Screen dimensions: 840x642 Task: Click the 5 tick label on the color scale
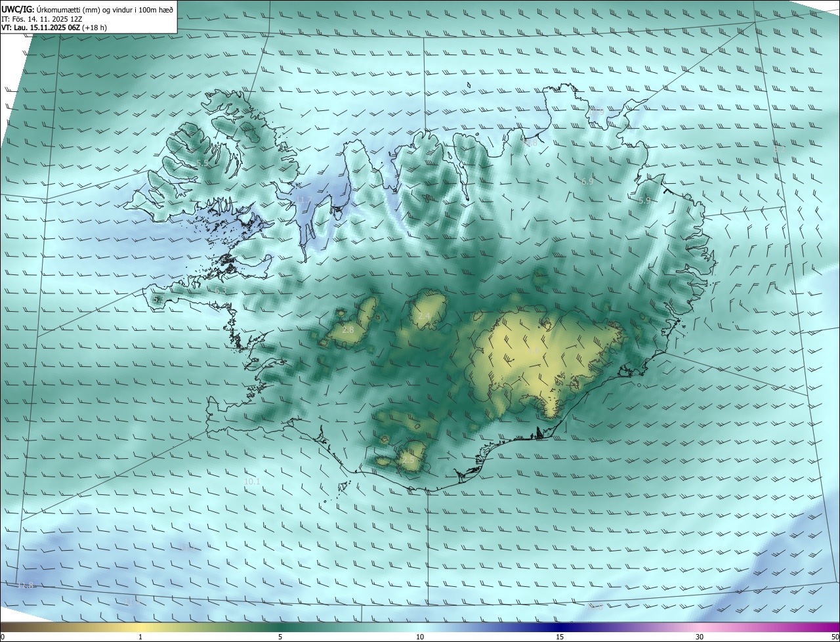[x=280, y=637]
